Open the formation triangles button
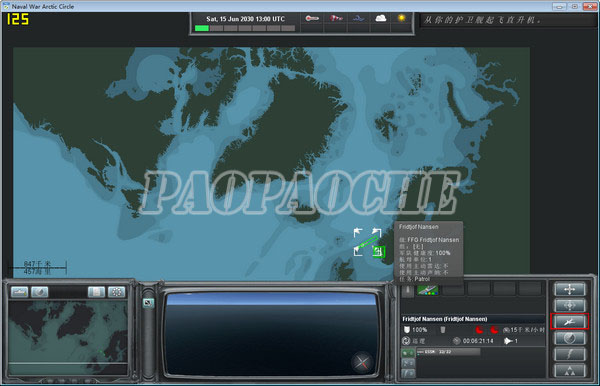Viewport: 600px width, 386px height. point(569,370)
